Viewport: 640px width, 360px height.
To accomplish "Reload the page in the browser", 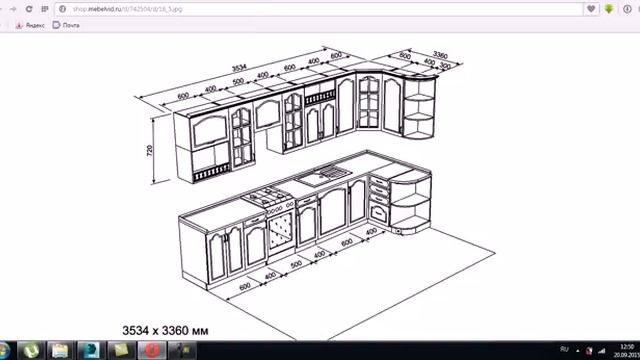I will point(29,9).
